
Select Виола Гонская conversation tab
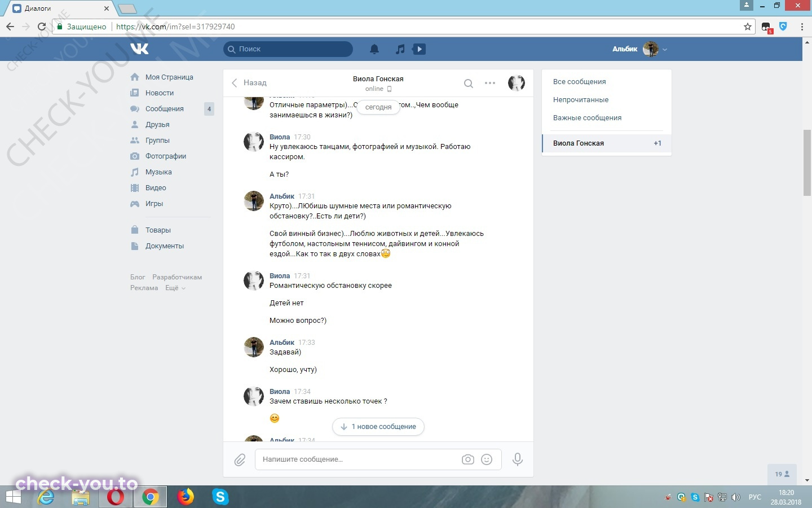[x=607, y=143]
